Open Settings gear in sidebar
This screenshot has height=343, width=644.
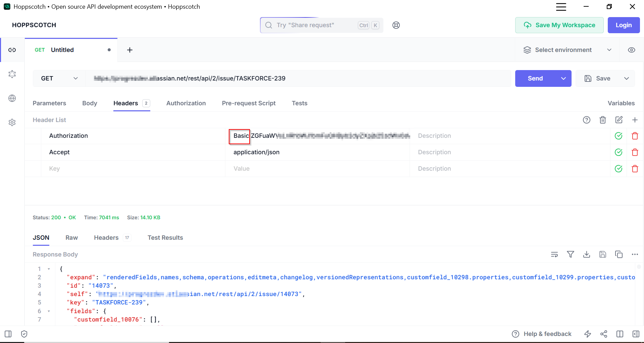pyautogui.click(x=12, y=122)
